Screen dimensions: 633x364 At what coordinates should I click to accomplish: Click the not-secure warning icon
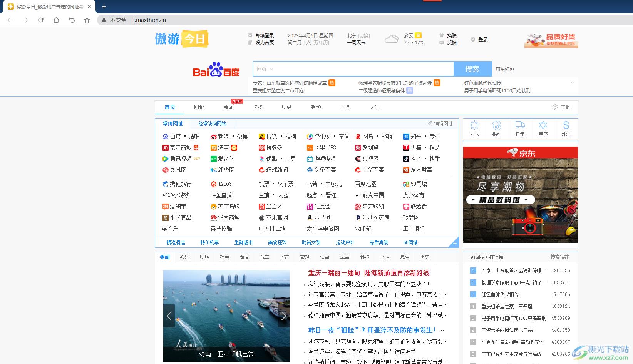[104, 20]
